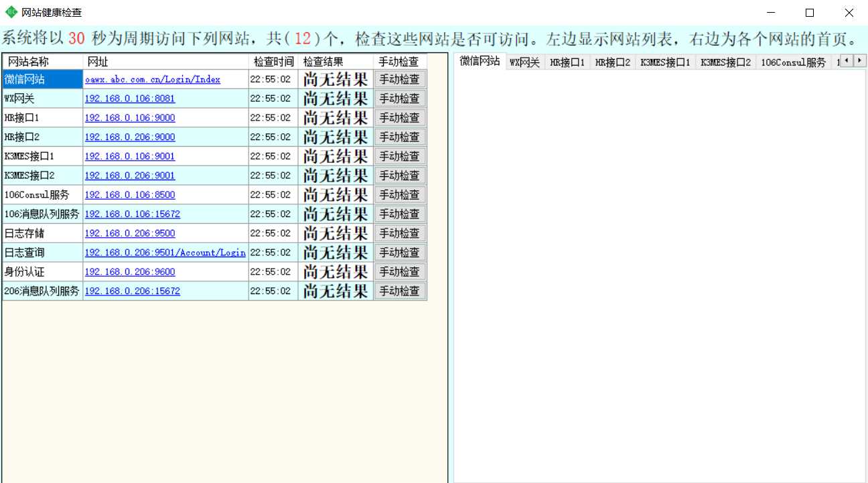This screenshot has width=868, height=483.
Task: Open the 192.168.0.206:9501/Account/Login link
Action: (165, 253)
